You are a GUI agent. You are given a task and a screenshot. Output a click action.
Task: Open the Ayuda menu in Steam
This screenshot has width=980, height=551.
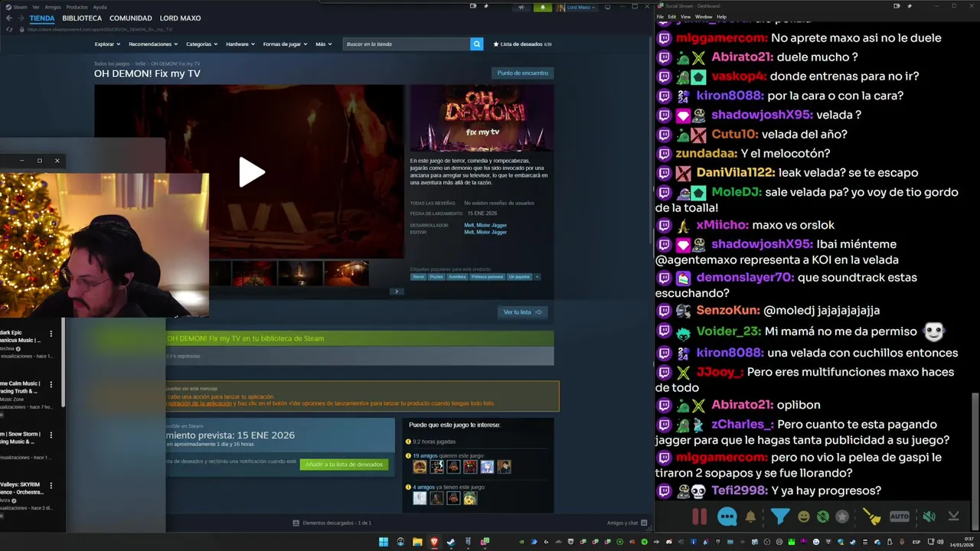[100, 7]
